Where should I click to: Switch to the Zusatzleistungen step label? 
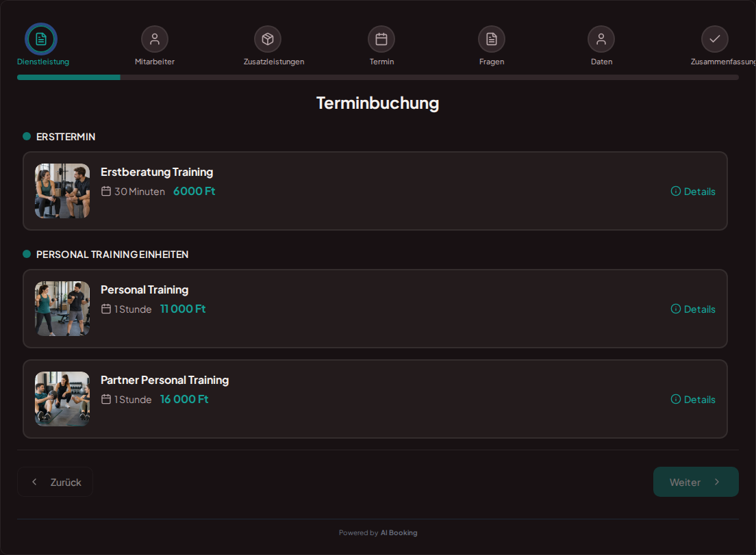click(274, 62)
